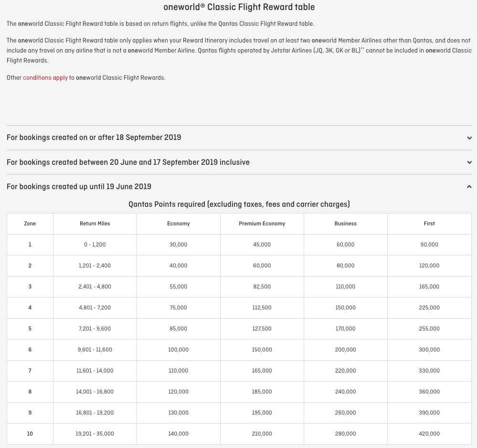Expand bookings on or after 18 September 2019
Image resolution: width=477 pixels, height=448 pixels.
239,138
